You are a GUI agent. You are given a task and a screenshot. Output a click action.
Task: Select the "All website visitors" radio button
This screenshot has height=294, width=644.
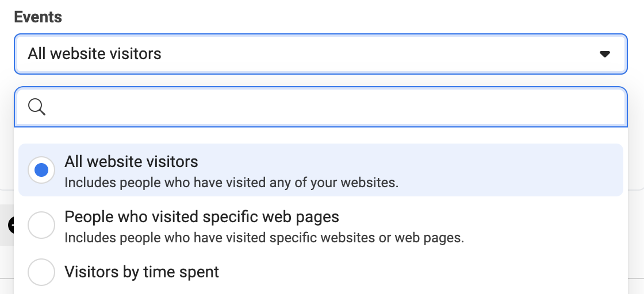[41, 170]
